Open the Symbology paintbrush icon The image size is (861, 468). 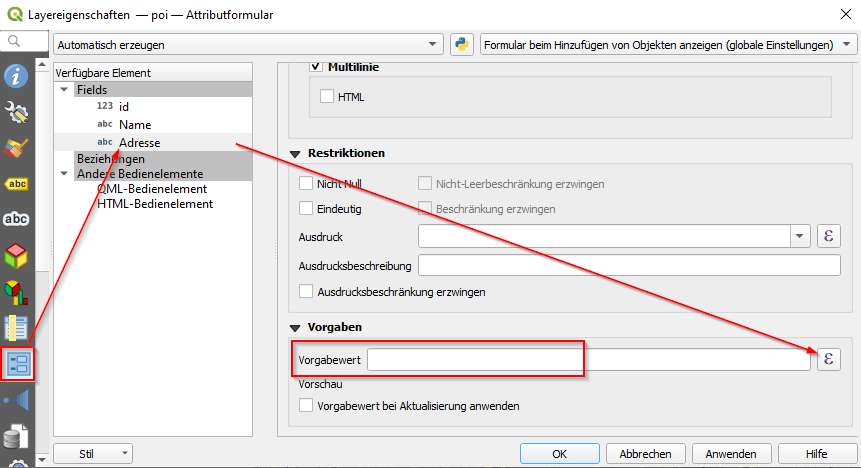coord(16,148)
